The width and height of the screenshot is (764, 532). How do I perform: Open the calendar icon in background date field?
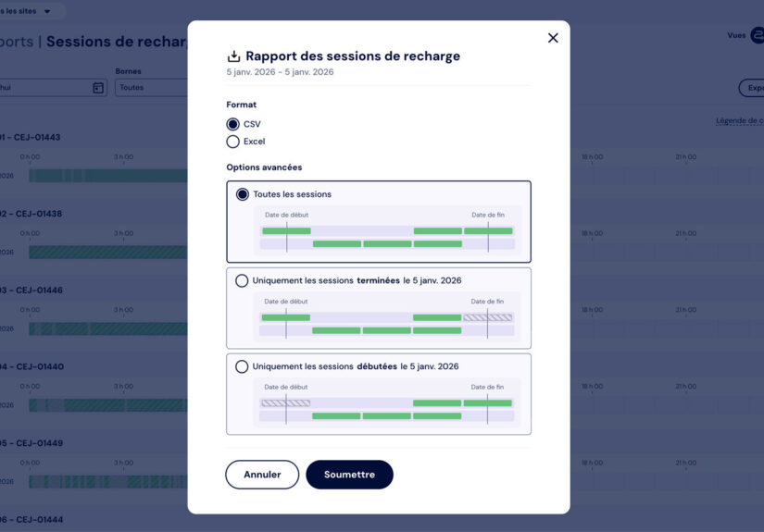[x=98, y=88]
